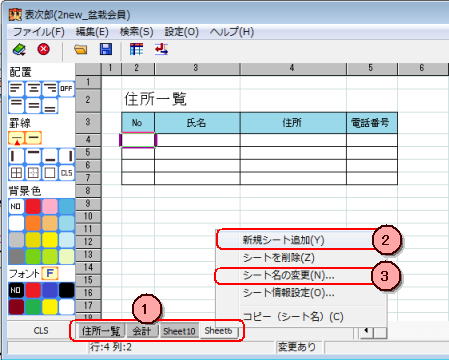The image size is (449, 360).
Task: Select the align left icon under 配置
Action: (x=16, y=89)
